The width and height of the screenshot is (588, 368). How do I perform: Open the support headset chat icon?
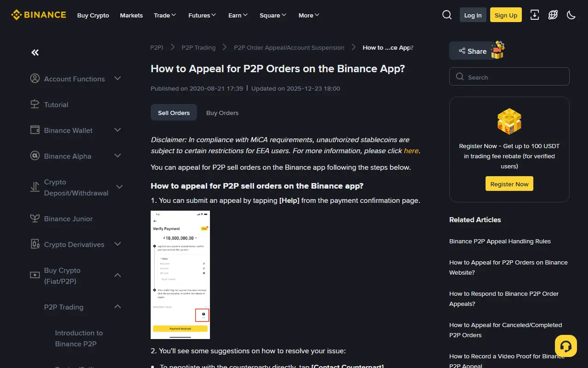click(x=566, y=346)
